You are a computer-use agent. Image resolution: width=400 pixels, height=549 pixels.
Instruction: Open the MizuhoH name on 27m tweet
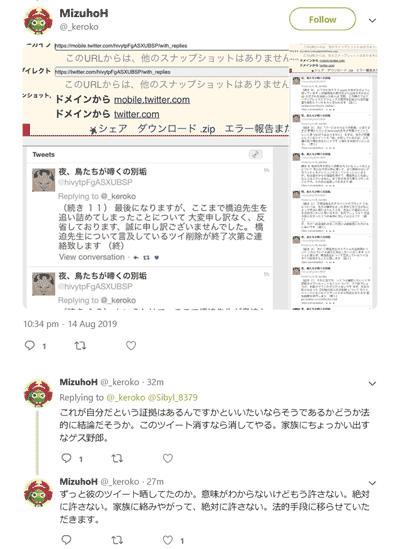(x=78, y=481)
